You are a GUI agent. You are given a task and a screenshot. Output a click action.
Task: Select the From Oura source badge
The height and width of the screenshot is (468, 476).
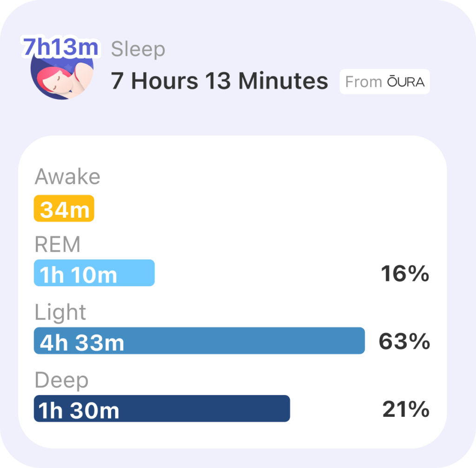384,82
